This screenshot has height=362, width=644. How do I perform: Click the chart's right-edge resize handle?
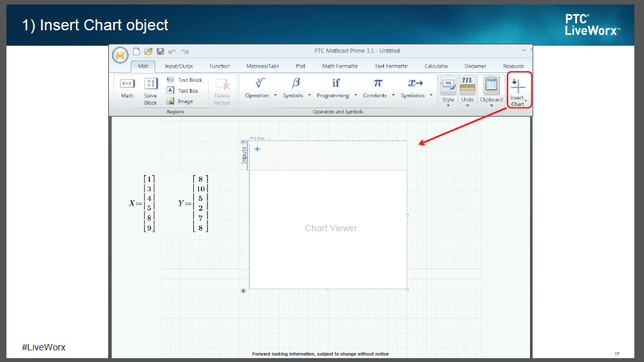408,215
